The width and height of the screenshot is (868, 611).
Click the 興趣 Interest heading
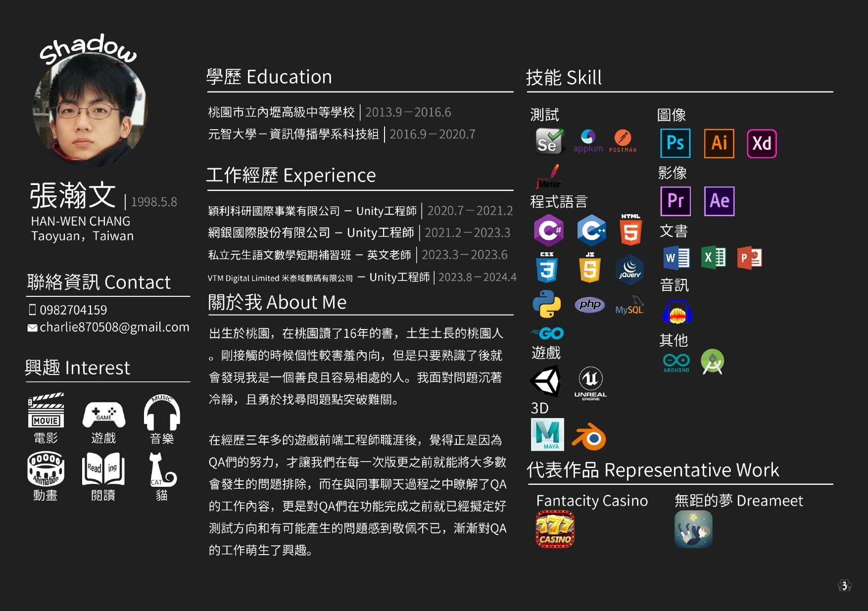click(x=78, y=368)
